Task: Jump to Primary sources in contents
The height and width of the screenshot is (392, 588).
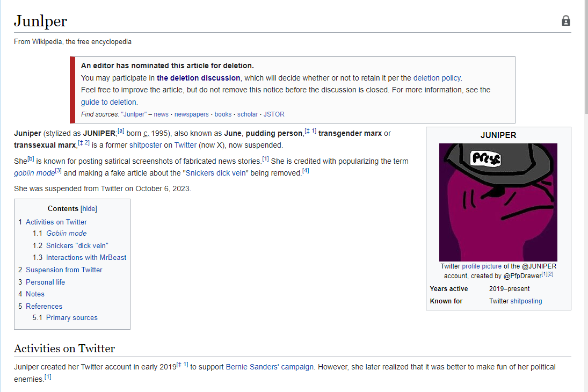Action: pos(71,318)
